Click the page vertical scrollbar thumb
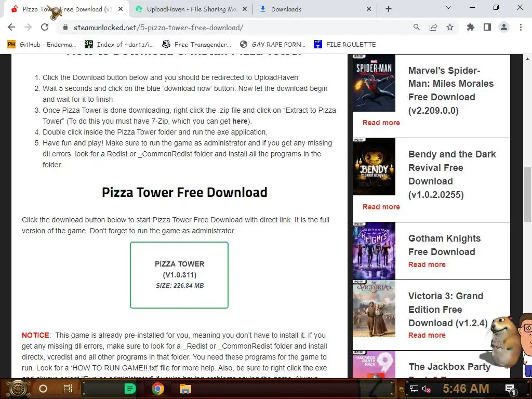The image size is (532, 399). pos(527,194)
